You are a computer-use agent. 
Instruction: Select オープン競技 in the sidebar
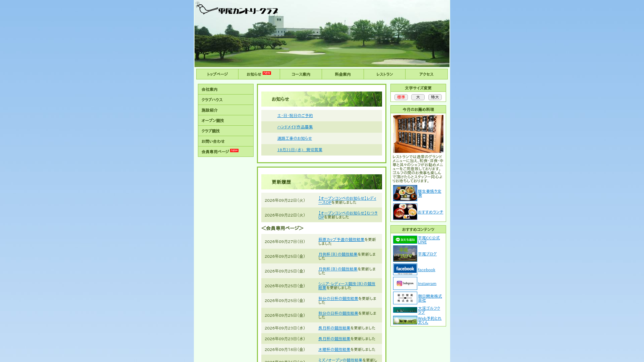(226, 120)
